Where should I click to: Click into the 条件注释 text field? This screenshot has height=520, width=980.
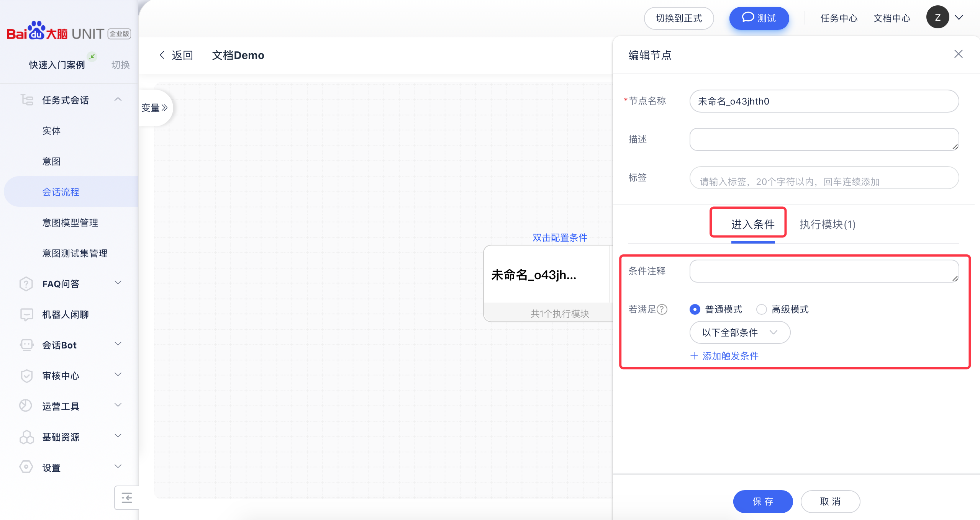pos(824,271)
